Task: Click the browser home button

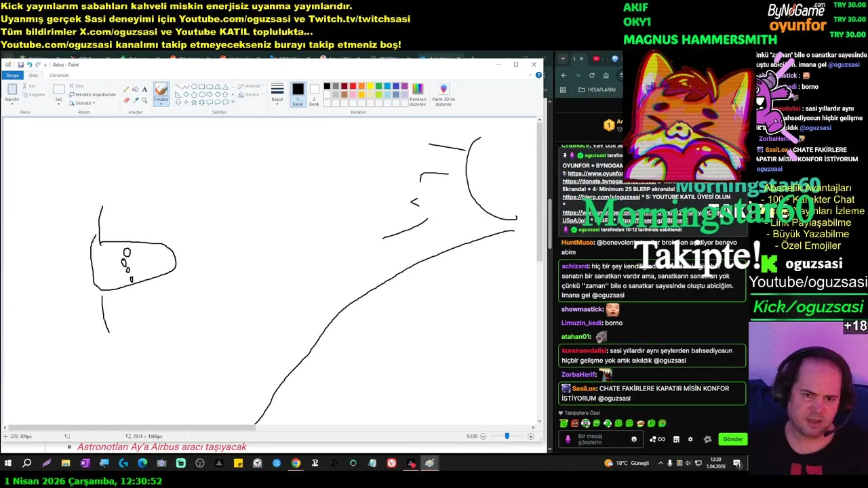Action: tap(606, 75)
